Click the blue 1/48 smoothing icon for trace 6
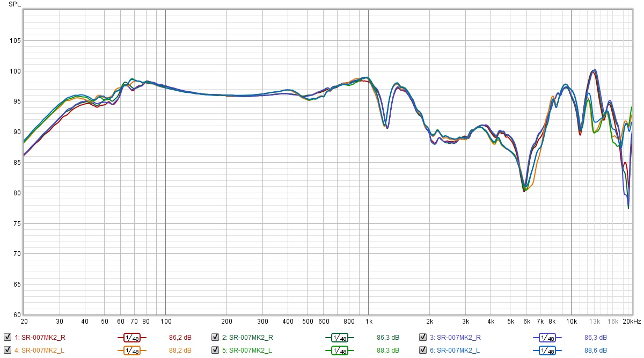Image resolution: width=644 pixels, height=358 pixels. [547, 350]
